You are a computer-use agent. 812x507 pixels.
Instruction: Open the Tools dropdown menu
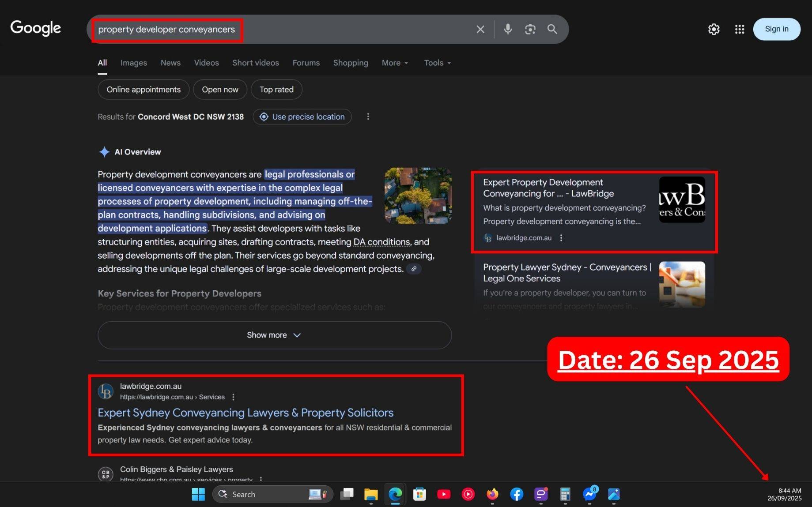click(x=437, y=63)
